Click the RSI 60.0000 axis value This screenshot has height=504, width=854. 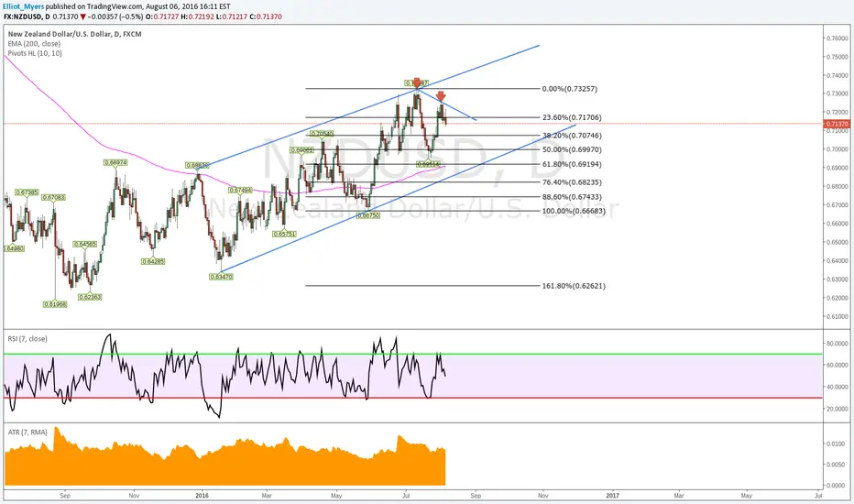(838, 365)
